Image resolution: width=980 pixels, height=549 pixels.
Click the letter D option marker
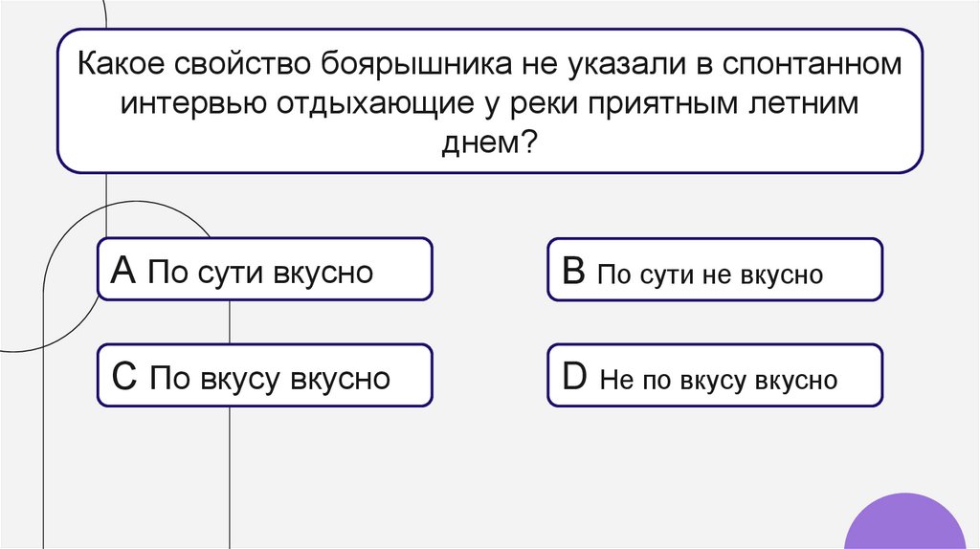pyautogui.click(x=574, y=377)
